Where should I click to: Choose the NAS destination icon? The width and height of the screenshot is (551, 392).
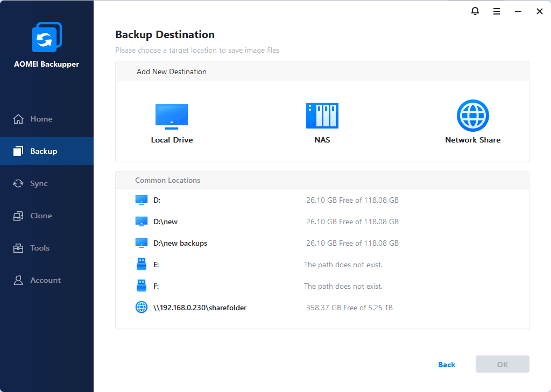[322, 116]
